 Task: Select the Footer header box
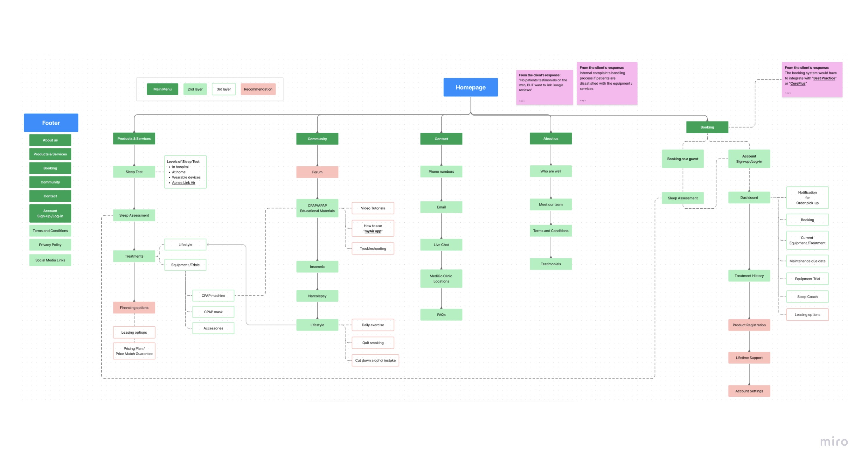tap(51, 123)
